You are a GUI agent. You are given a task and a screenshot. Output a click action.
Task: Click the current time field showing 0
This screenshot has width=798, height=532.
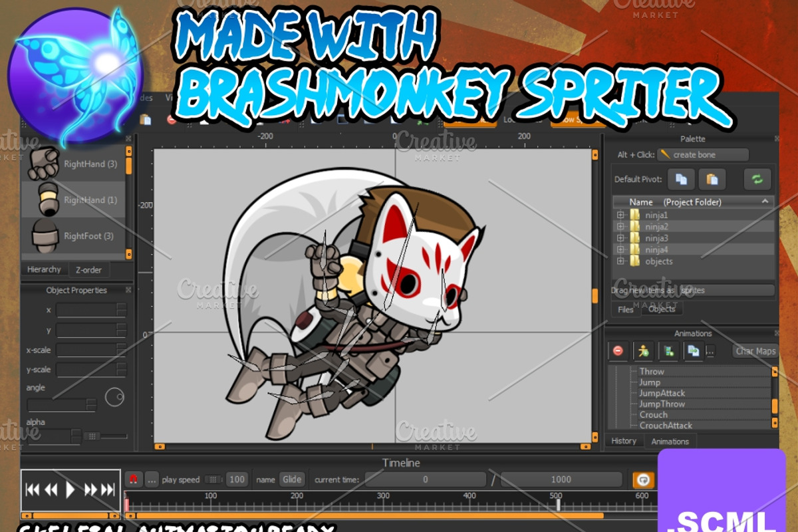pyautogui.click(x=425, y=479)
